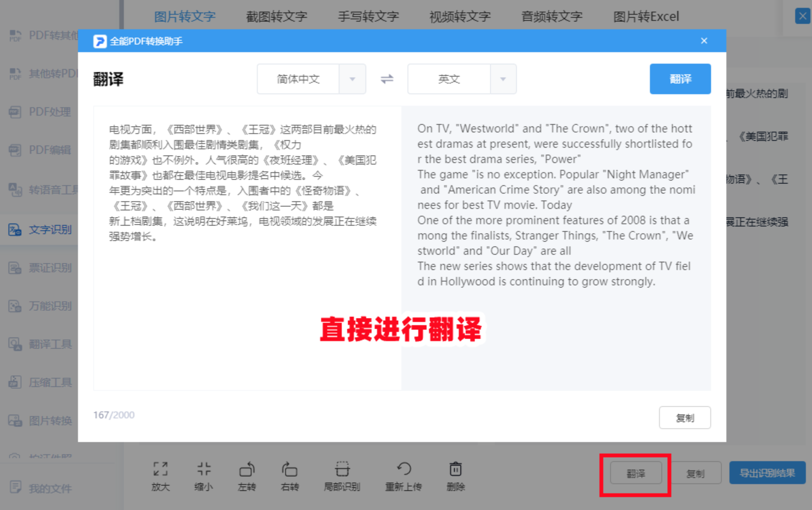Expand source language dropdown arrow
The width and height of the screenshot is (812, 510).
[x=352, y=79]
